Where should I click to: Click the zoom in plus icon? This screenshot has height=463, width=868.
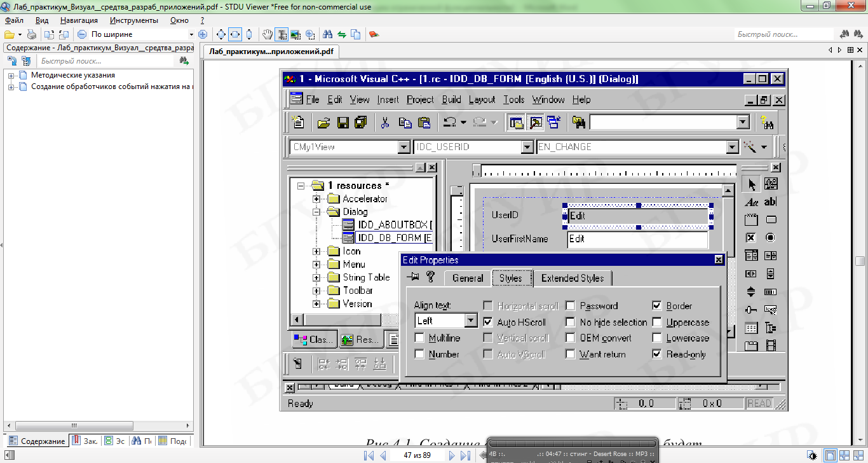(203, 34)
